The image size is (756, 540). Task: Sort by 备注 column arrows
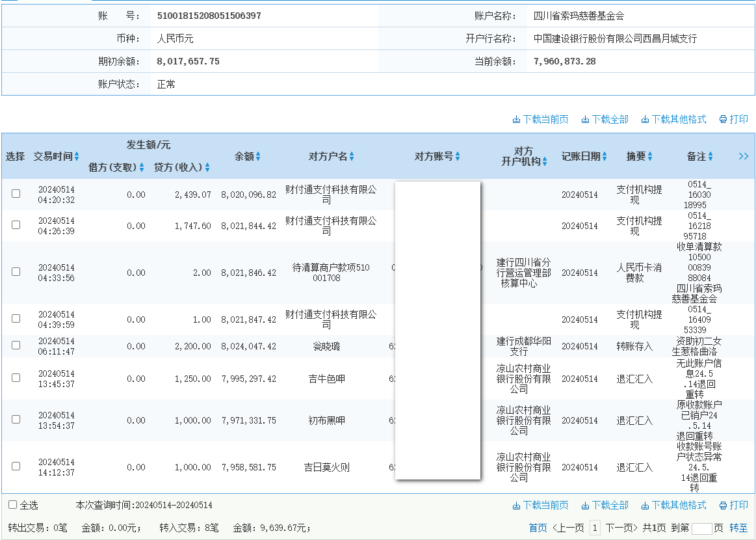[710, 156]
